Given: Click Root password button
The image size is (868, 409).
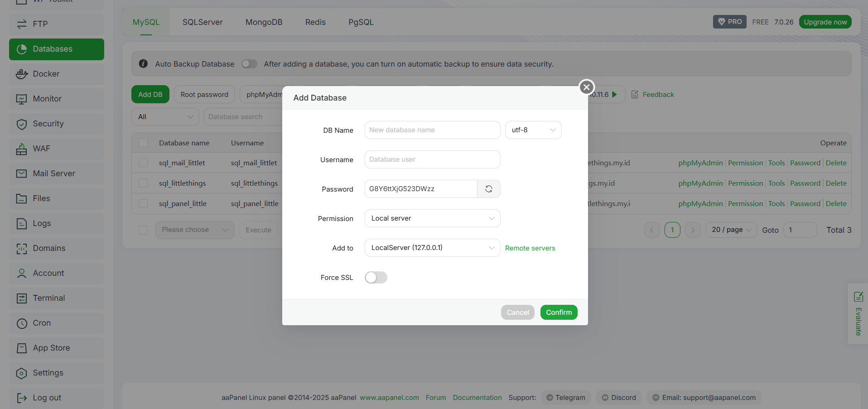Looking at the screenshot, I should (204, 95).
